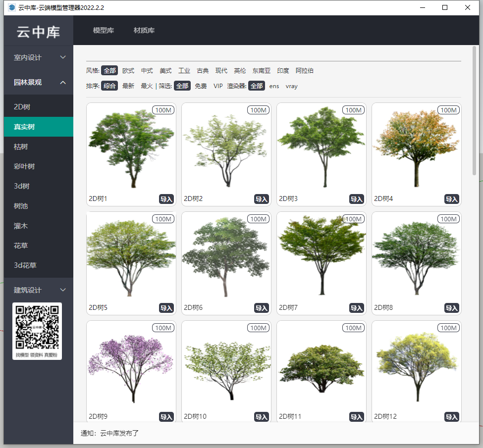Import 2D树2 with 导入 button

point(262,199)
